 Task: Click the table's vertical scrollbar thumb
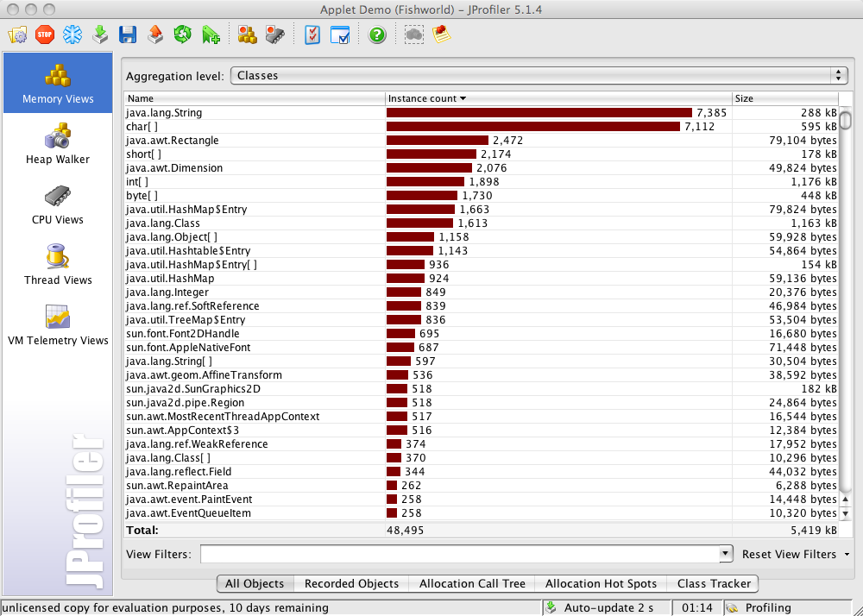coord(846,119)
